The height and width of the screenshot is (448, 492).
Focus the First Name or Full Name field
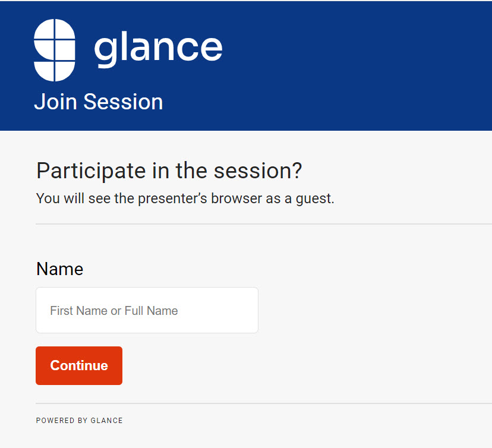click(147, 311)
